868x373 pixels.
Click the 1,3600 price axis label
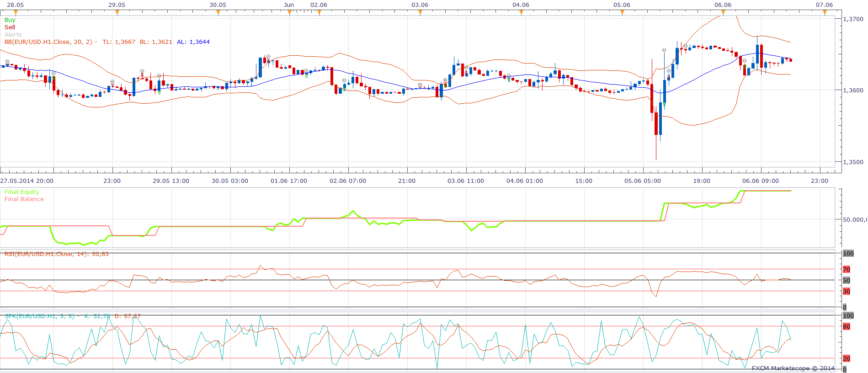pyautogui.click(x=853, y=90)
